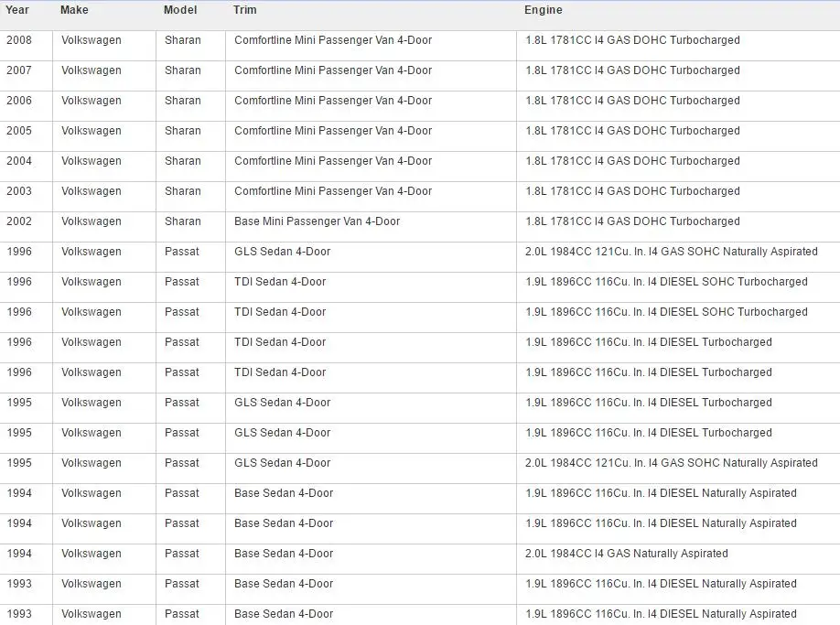The width and height of the screenshot is (840, 625).
Task: Click Volkswagen in the 2003 row
Action: [92, 191]
